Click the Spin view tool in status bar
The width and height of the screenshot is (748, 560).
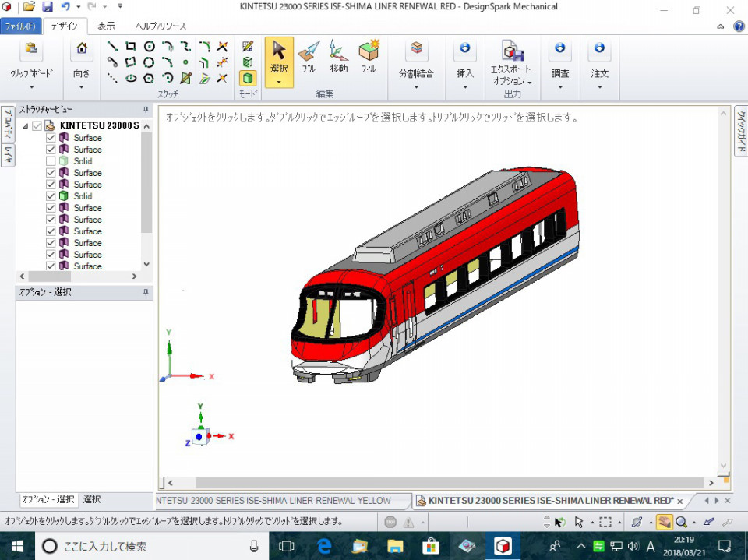(637, 522)
